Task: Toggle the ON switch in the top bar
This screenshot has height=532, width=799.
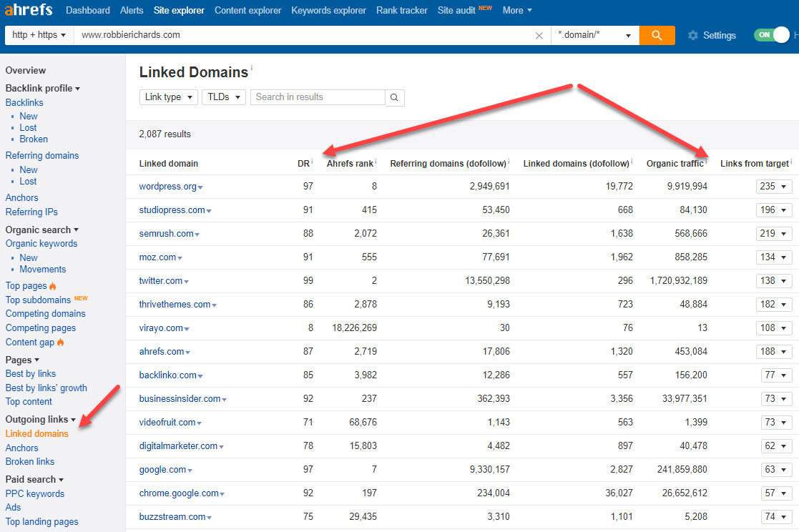Action: click(771, 35)
